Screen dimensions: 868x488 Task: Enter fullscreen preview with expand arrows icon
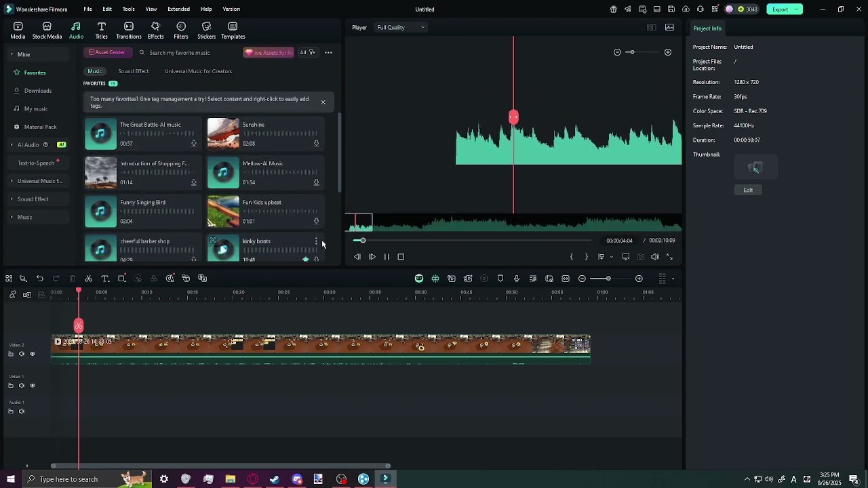670,257
